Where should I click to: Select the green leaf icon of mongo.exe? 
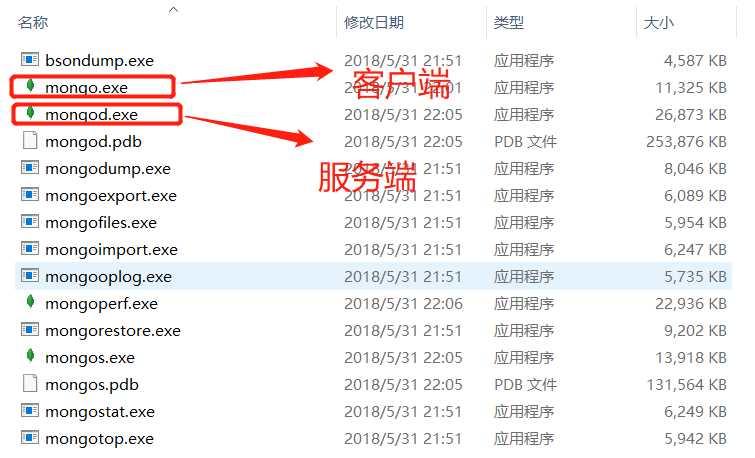[30, 86]
